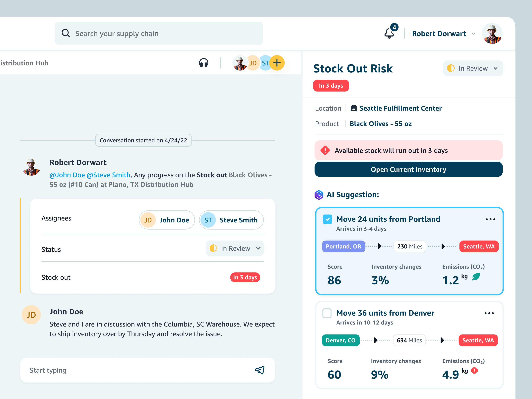The width and height of the screenshot is (532, 399).
Task: Add participant with yellow plus button
Action: 277,63
